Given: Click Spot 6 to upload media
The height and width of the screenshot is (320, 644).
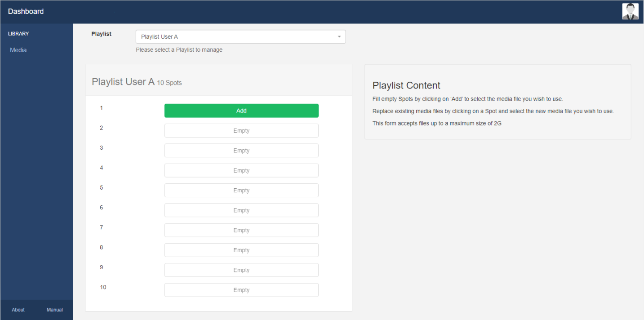Looking at the screenshot, I should 241,210.
